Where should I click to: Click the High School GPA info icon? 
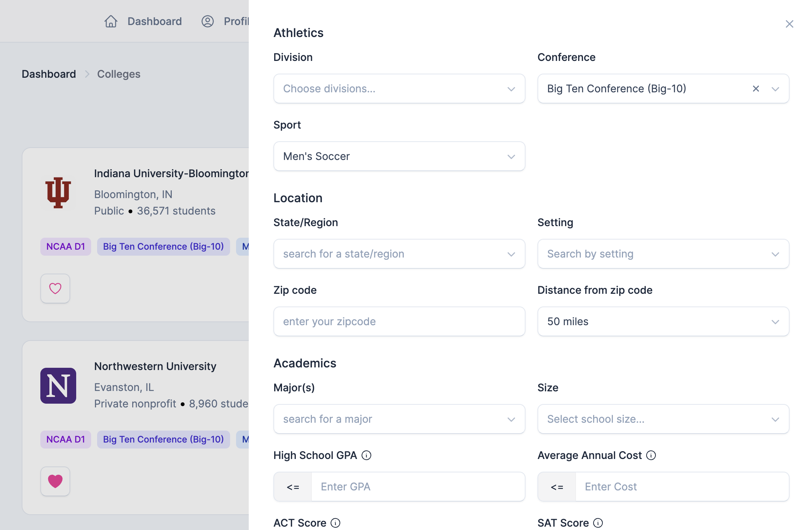366,455
